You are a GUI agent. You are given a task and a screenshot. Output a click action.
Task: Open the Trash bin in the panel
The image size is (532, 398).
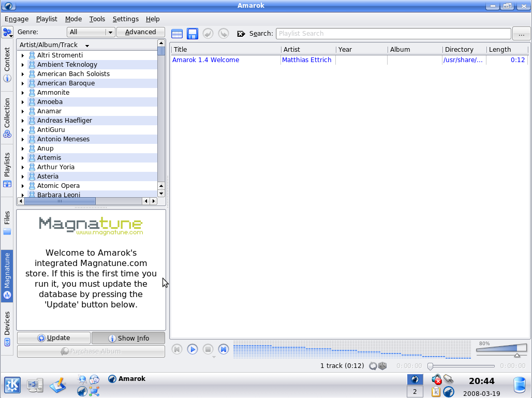[x=520, y=386]
